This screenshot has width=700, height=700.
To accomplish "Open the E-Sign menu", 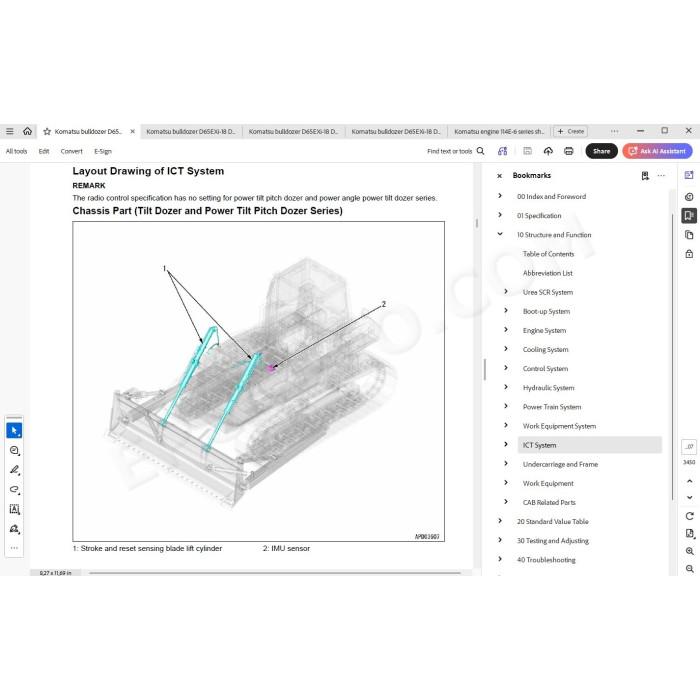I will (103, 151).
